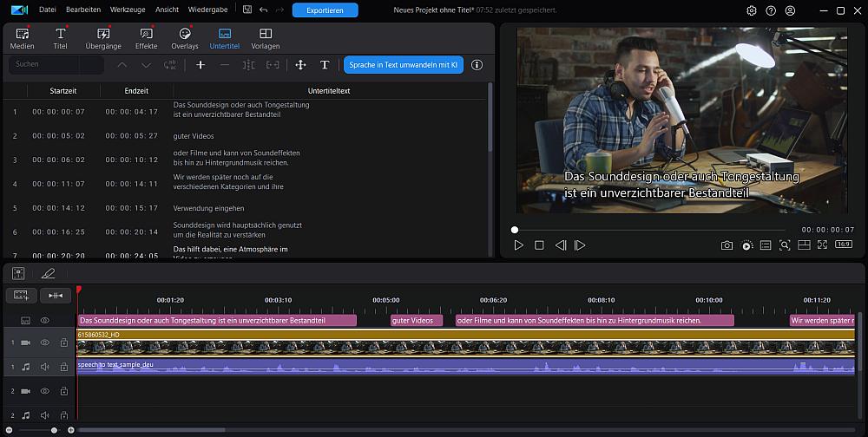Image resolution: width=868 pixels, height=437 pixels.
Task: Click the timeline zoom slider handle
Action: [x=54, y=430]
